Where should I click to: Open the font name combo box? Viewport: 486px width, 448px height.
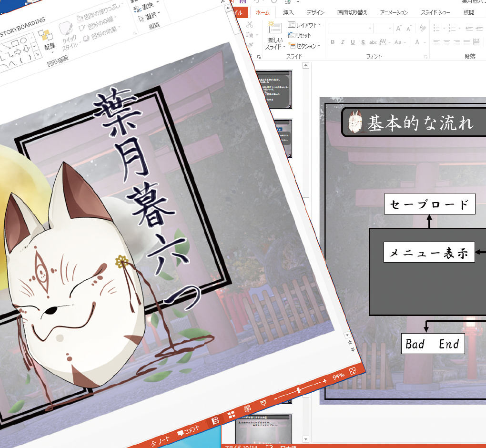coord(350,28)
